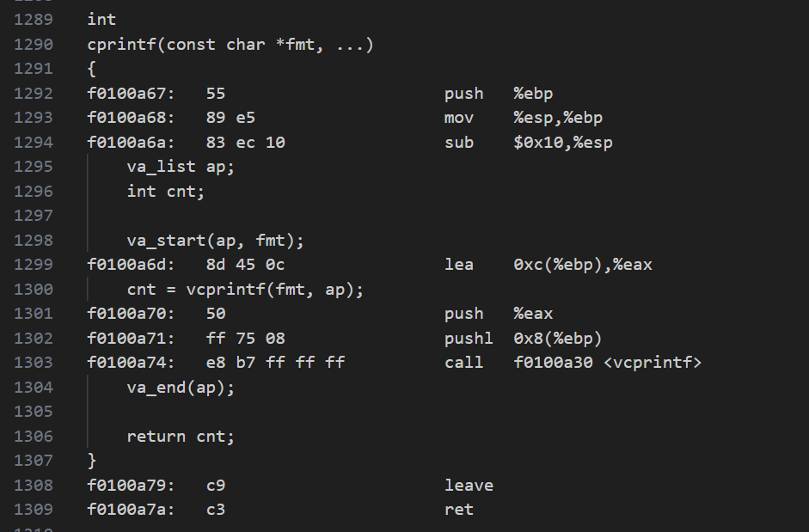Click the 'int cnt;' declaration line
Image resolution: width=809 pixels, height=532 pixels.
click(x=166, y=191)
